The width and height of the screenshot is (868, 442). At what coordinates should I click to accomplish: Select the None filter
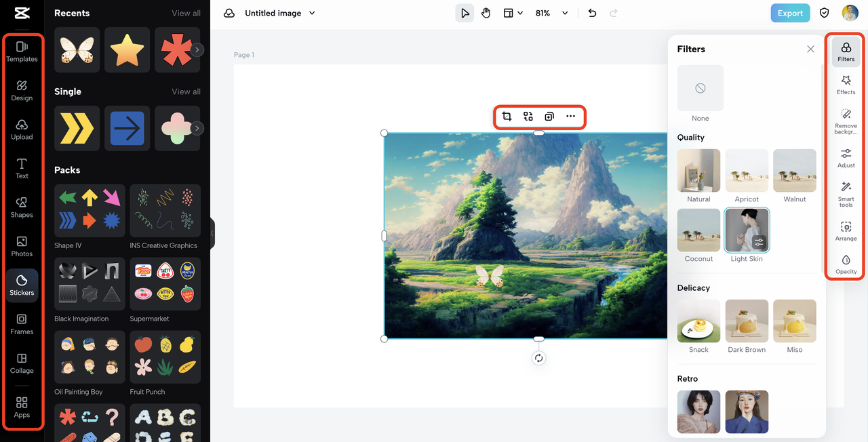(701, 88)
